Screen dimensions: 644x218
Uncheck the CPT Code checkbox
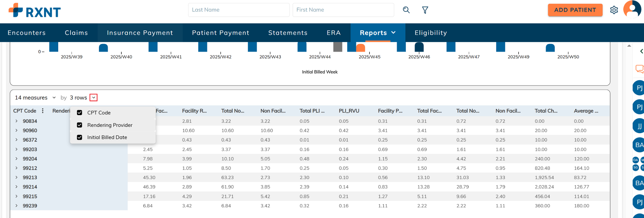tap(80, 113)
